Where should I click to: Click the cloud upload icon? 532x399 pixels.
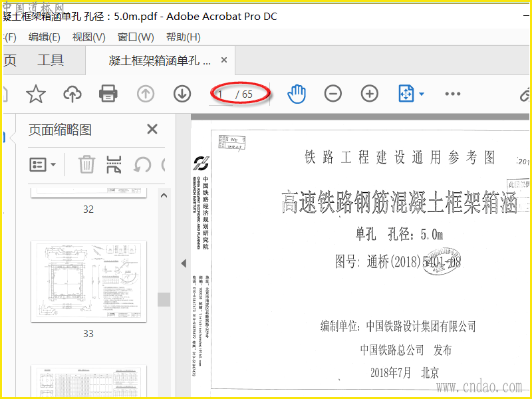(x=72, y=94)
